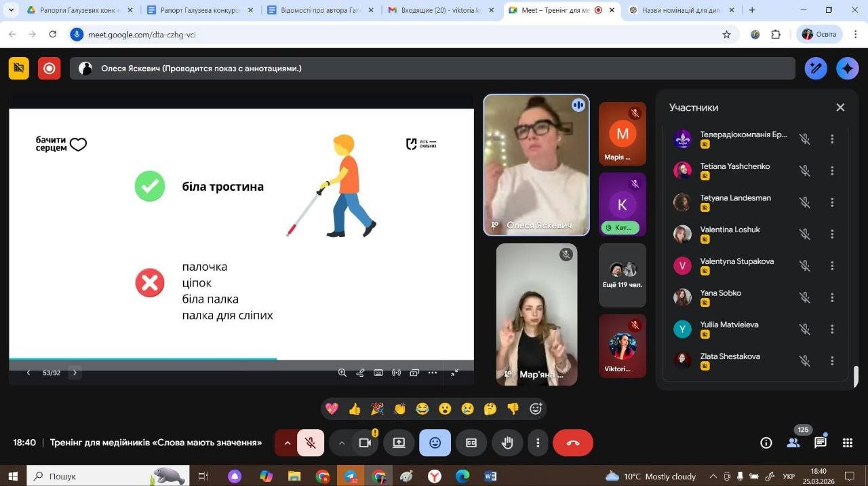Leave the call with red hang-up button
The height and width of the screenshot is (486, 868).
tap(573, 443)
